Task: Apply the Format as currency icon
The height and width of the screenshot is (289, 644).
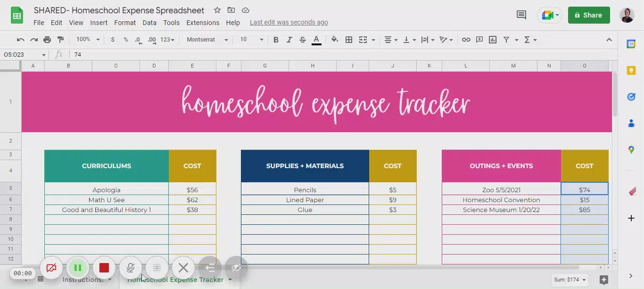Action: point(112,40)
